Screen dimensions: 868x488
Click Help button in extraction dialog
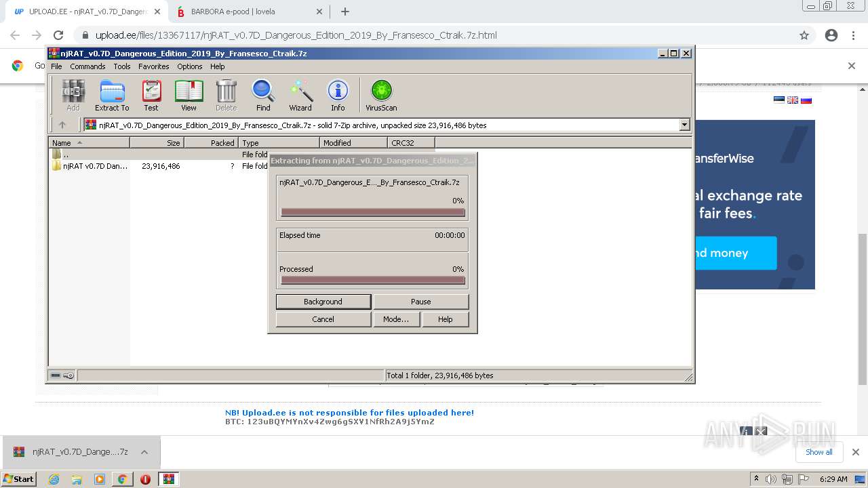445,319
